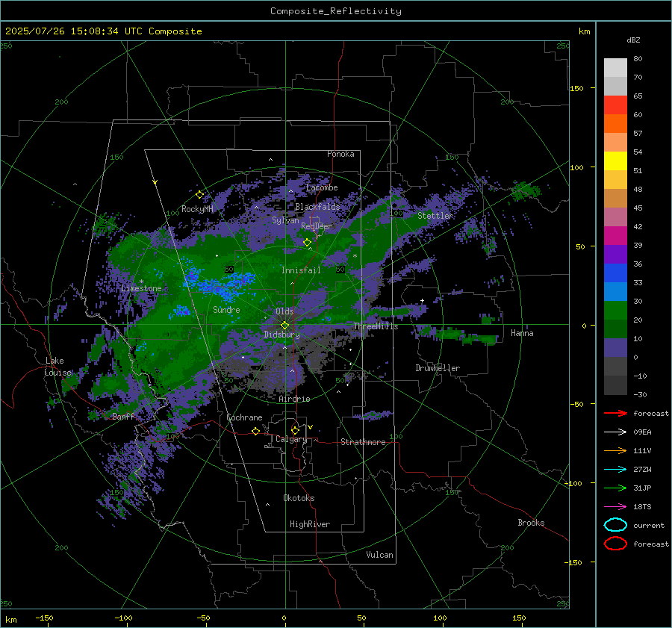Viewport: 672px width, 628px height.
Task: Click the orange 57-60 dBZ color band
Action: pyautogui.click(x=615, y=124)
